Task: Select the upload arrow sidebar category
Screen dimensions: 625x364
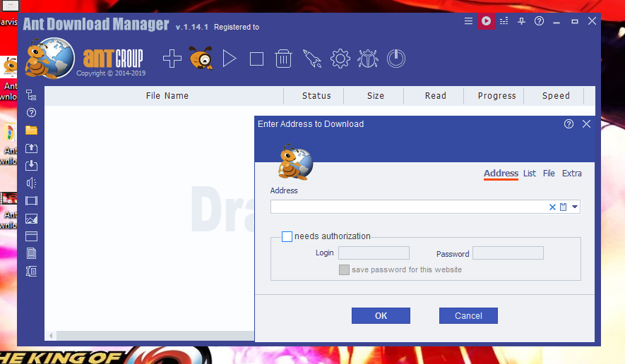Action: click(x=31, y=148)
